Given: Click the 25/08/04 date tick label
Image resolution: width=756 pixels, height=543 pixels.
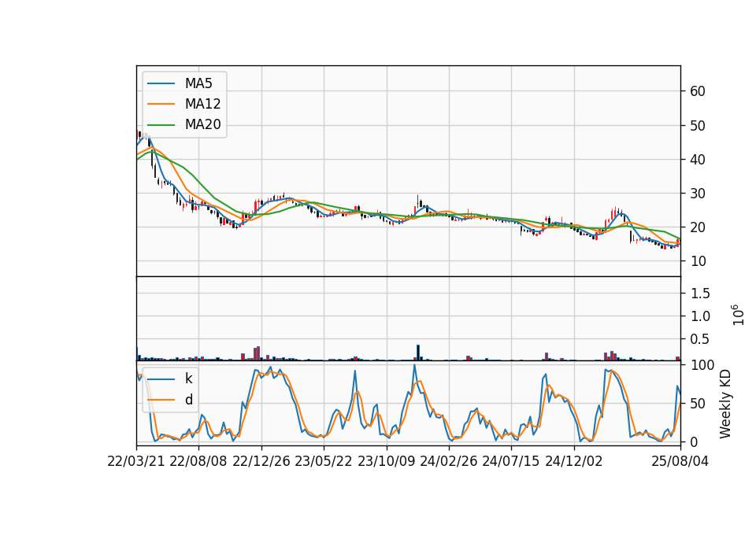Looking at the screenshot, I should coord(680,461).
